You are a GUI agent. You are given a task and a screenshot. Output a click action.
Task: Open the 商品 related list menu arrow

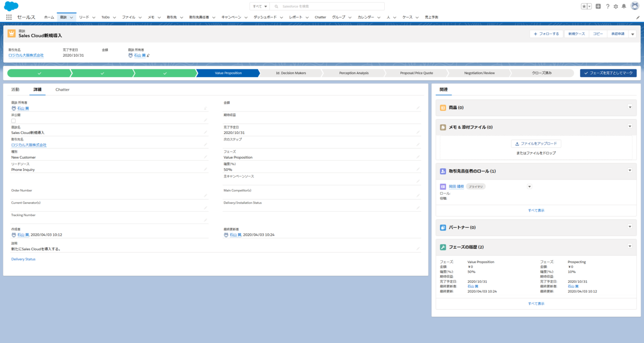[630, 107]
